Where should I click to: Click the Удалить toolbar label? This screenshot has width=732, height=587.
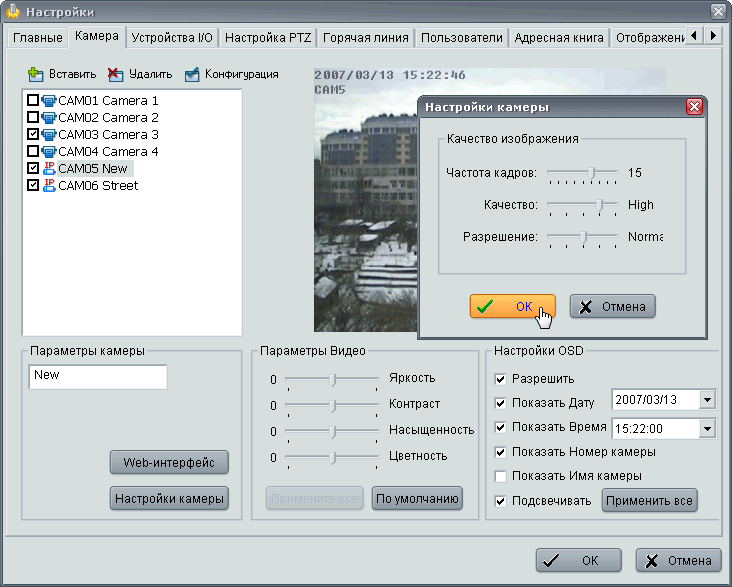[150, 74]
